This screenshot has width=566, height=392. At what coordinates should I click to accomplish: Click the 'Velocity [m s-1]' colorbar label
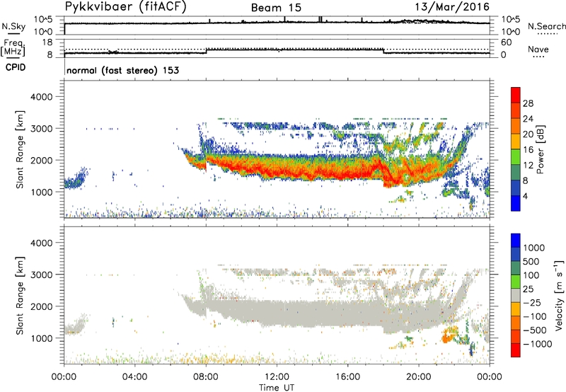click(x=559, y=295)
